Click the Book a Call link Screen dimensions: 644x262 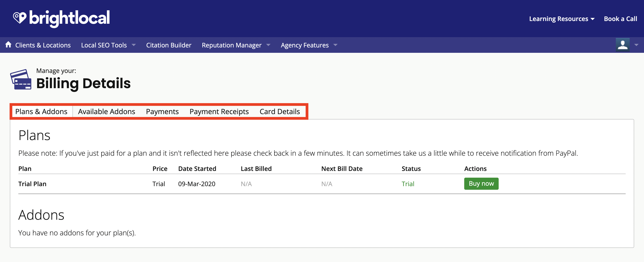620,19
